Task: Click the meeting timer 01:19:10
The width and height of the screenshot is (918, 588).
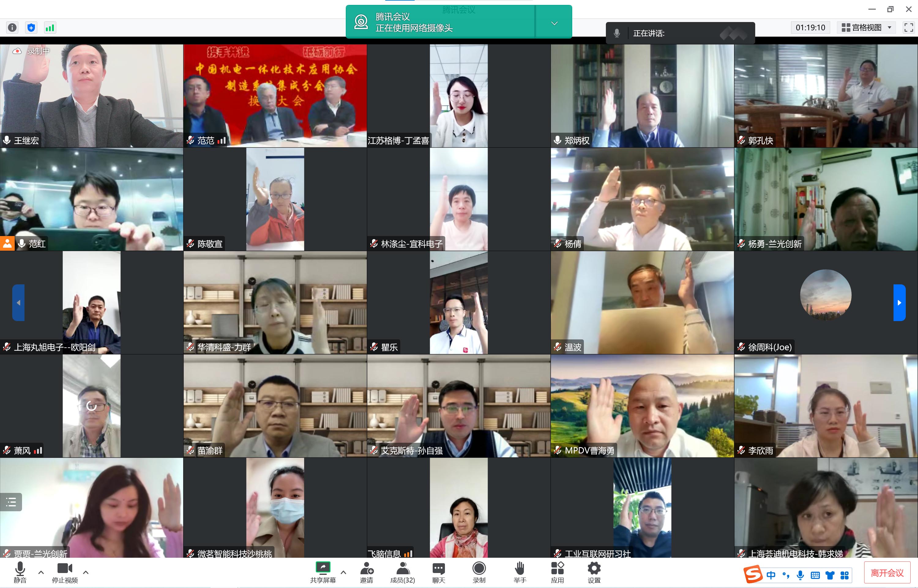Action: pyautogui.click(x=810, y=28)
